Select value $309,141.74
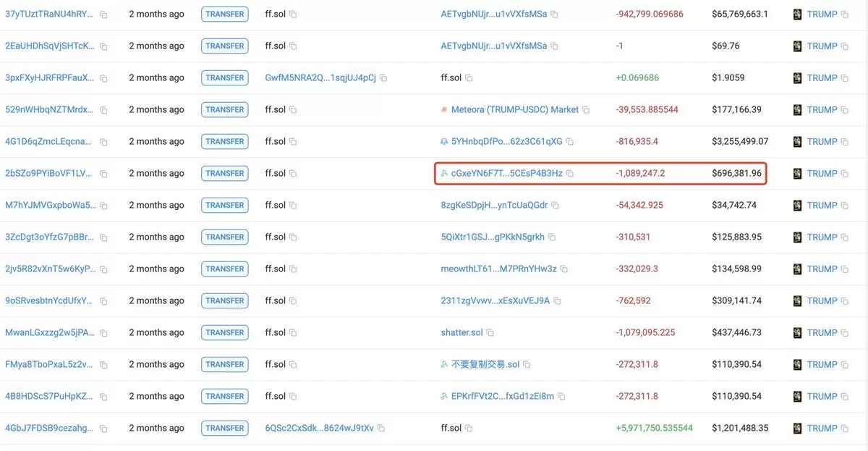The width and height of the screenshot is (868, 451). (736, 300)
